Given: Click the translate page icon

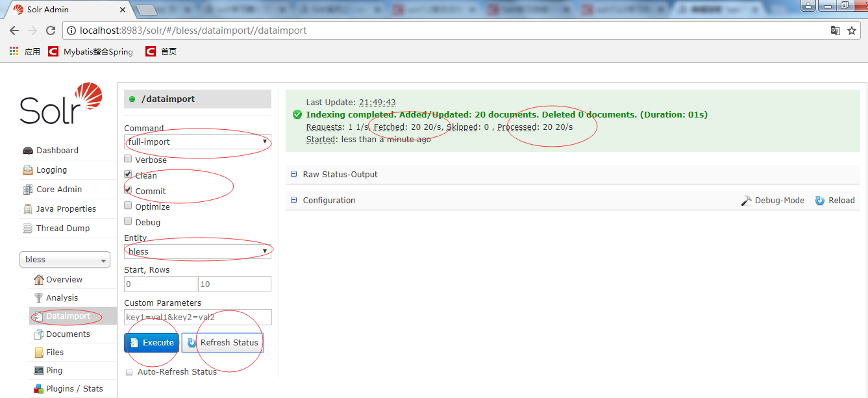Looking at the screenshot, I should coord(836,31).
